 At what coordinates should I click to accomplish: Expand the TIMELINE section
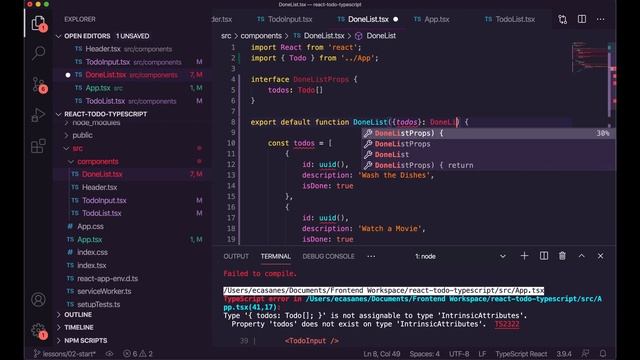coord(78,327)
